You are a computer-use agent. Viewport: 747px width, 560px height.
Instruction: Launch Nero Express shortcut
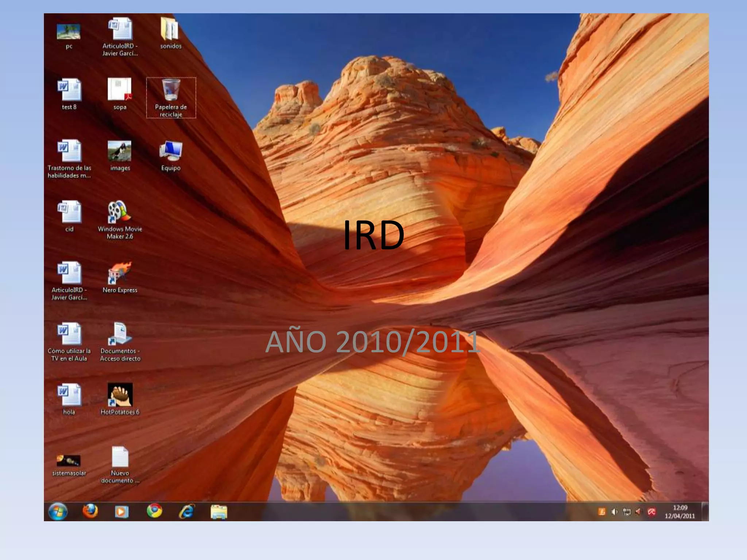(x=120, y=273)
